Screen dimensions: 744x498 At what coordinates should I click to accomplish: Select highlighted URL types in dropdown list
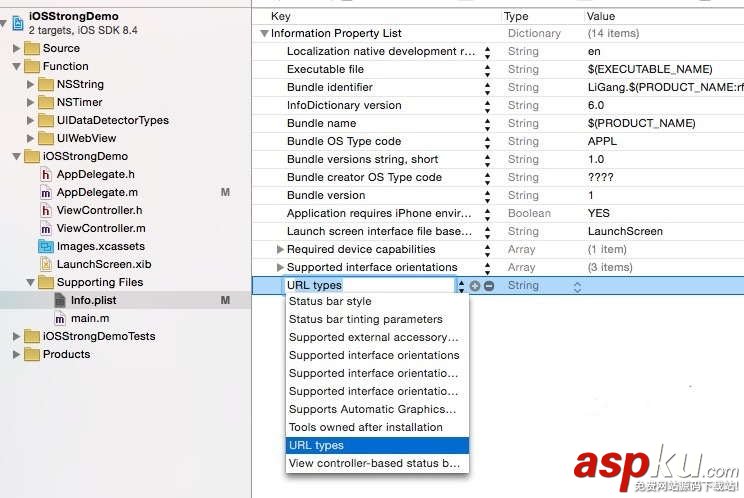pos(377,446)
